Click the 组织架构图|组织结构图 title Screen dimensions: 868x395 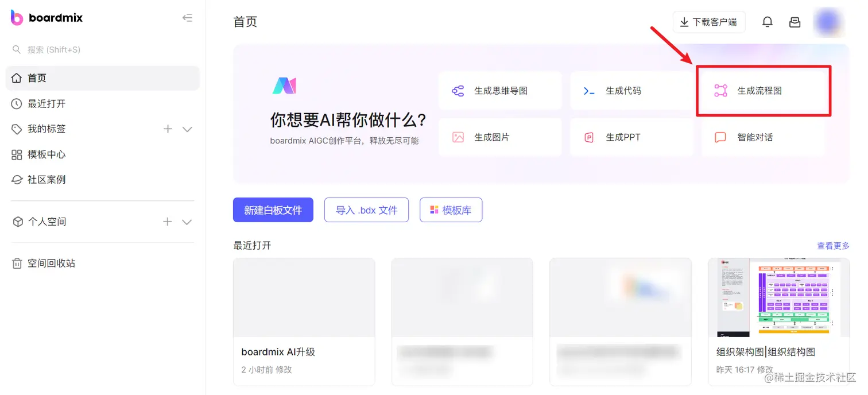(x=766, y=352)
